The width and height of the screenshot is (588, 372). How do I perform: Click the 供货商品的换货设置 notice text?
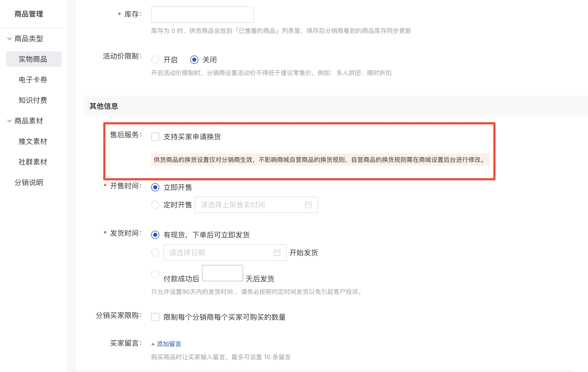click(x=320, y=160)
